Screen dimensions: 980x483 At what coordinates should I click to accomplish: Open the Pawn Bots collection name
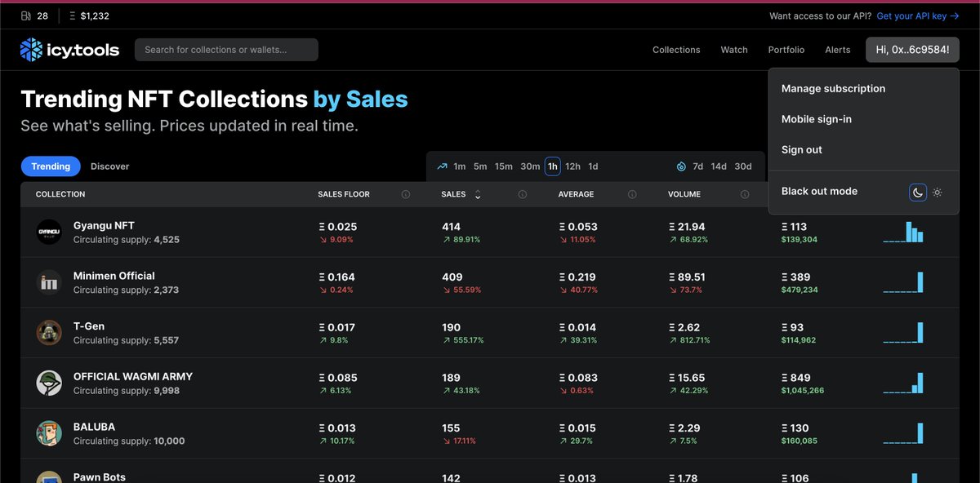[x=100, y=477]
